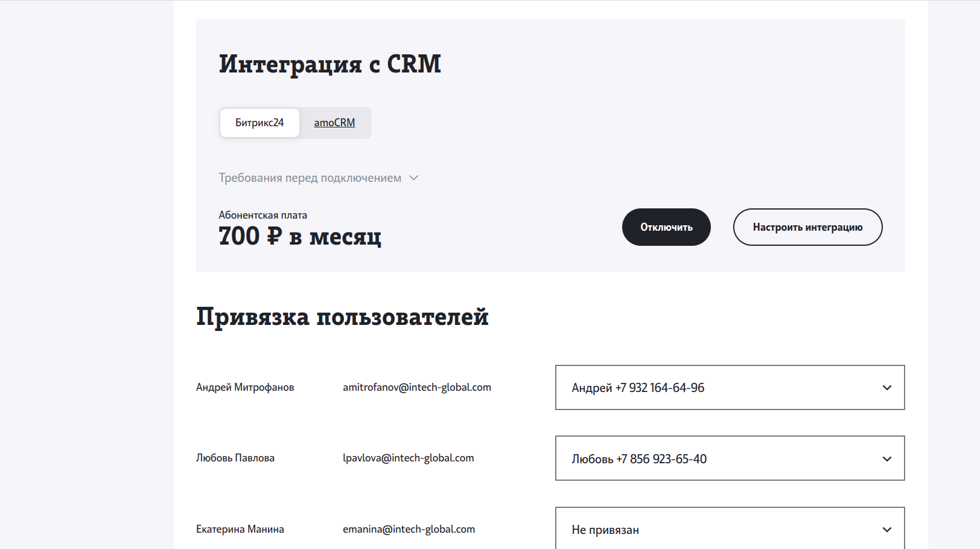The height and width of the screenshot is (549, 980).
Task: Open the amoCRM tab
Action: pos(334,123)
